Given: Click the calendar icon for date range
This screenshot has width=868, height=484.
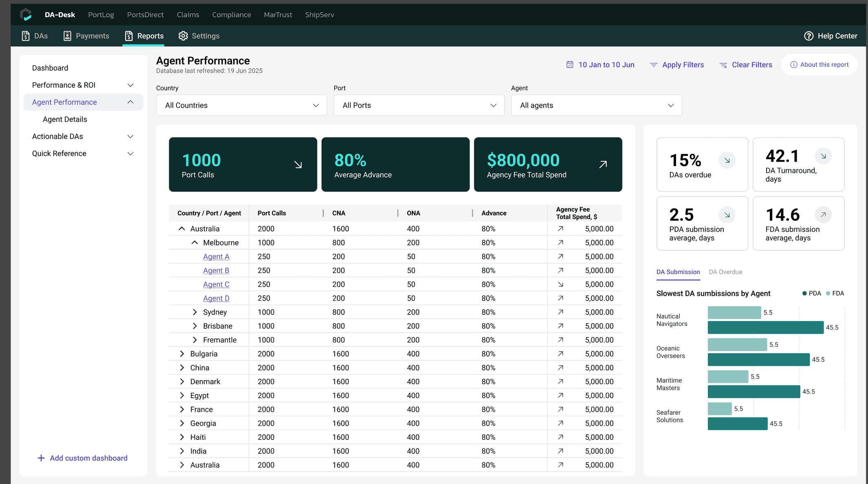Looking at the screenshot, I should [x=570, y=65].
